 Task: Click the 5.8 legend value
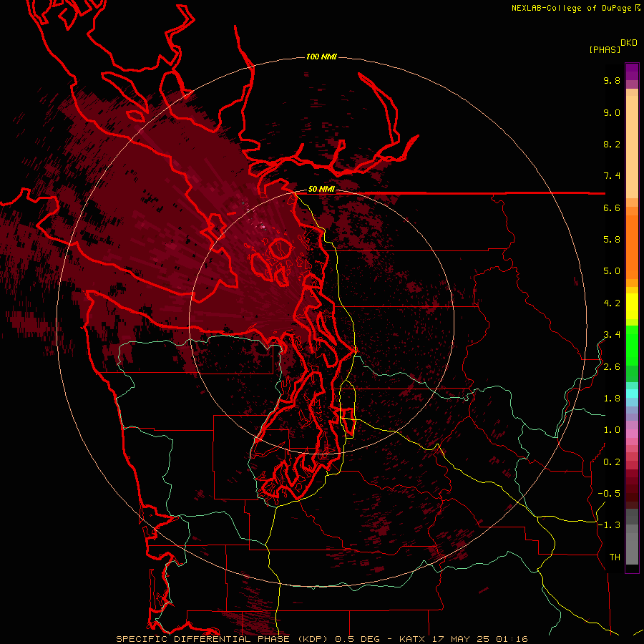click(612, 240)
